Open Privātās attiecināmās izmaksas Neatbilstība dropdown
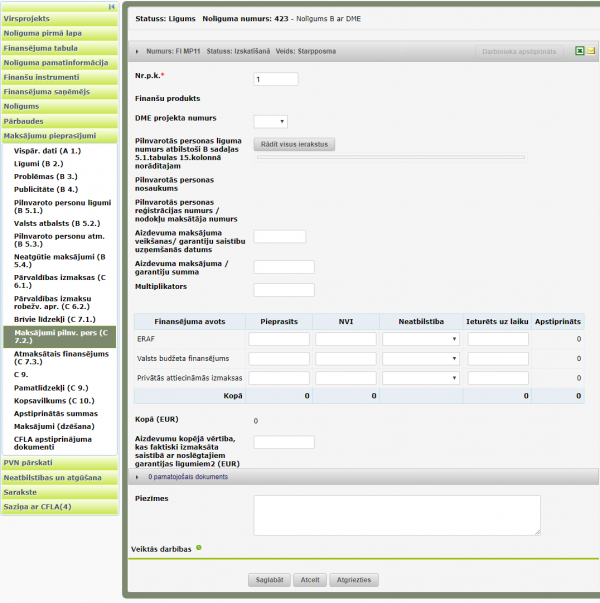600x603 pixels. coord(421,378)
